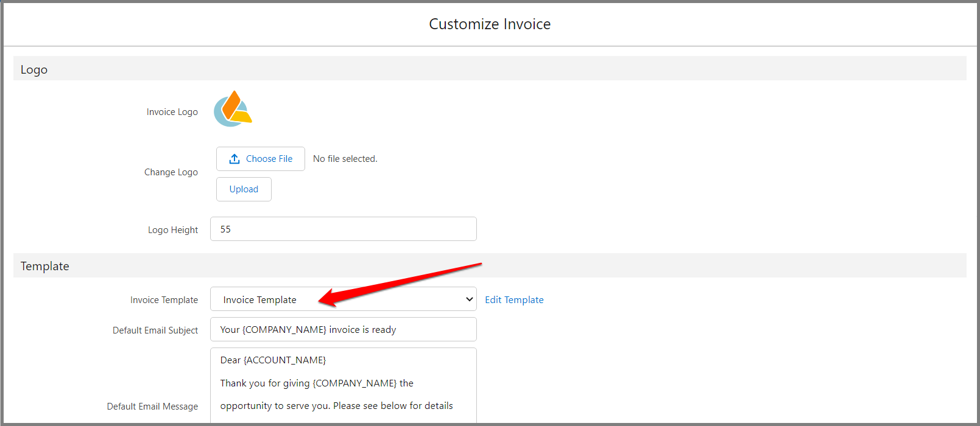This screenshot has width=980, height=426.
Task: Select the Logo Height label
Action: [x=172, y=230]
